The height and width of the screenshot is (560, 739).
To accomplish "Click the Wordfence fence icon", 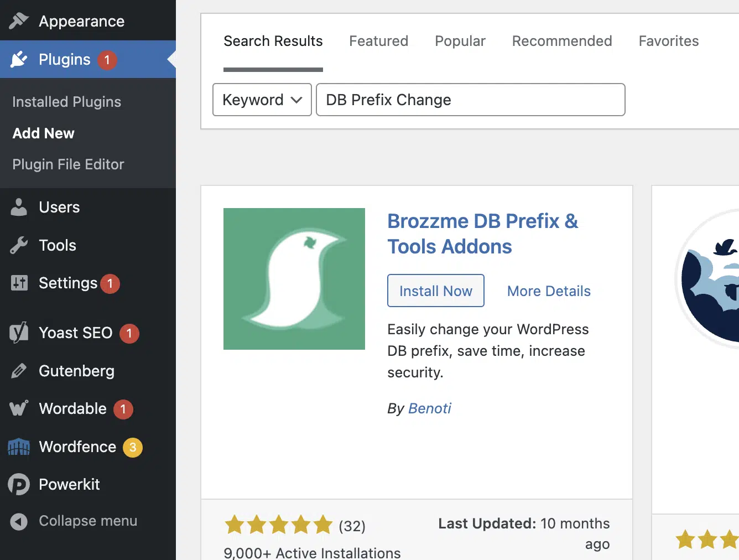I will point(19,447).
